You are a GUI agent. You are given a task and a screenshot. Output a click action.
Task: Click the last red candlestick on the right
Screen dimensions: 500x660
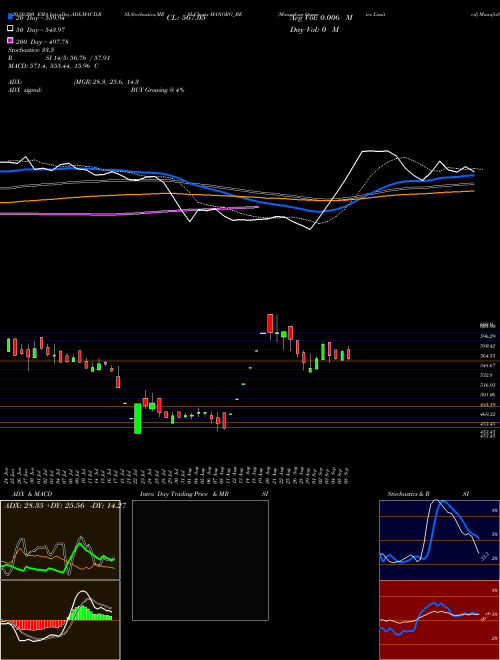(348, 354)
